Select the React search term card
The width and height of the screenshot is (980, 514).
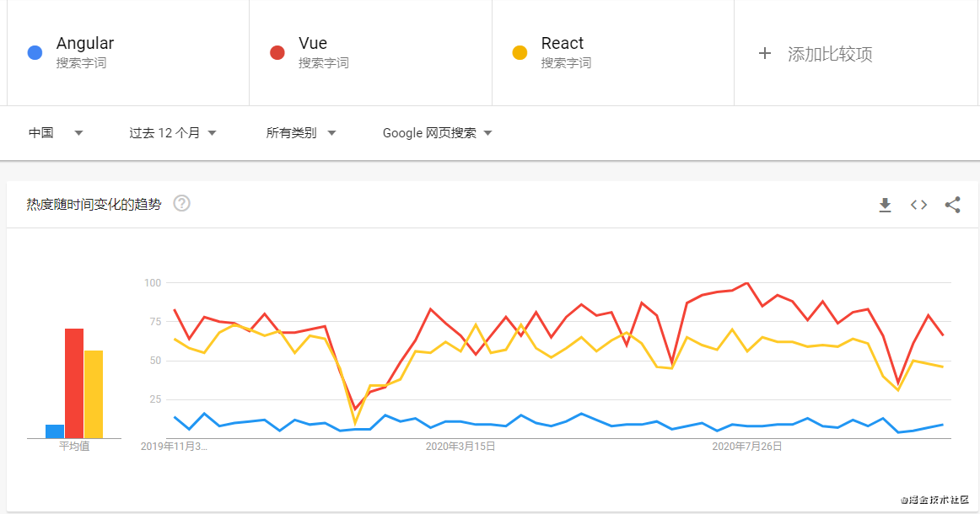click(x=613, y=52)
